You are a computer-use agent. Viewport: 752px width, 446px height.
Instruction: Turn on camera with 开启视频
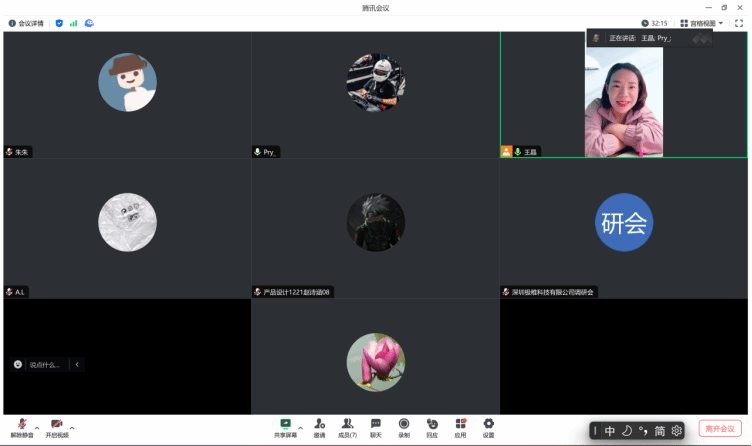57,427
